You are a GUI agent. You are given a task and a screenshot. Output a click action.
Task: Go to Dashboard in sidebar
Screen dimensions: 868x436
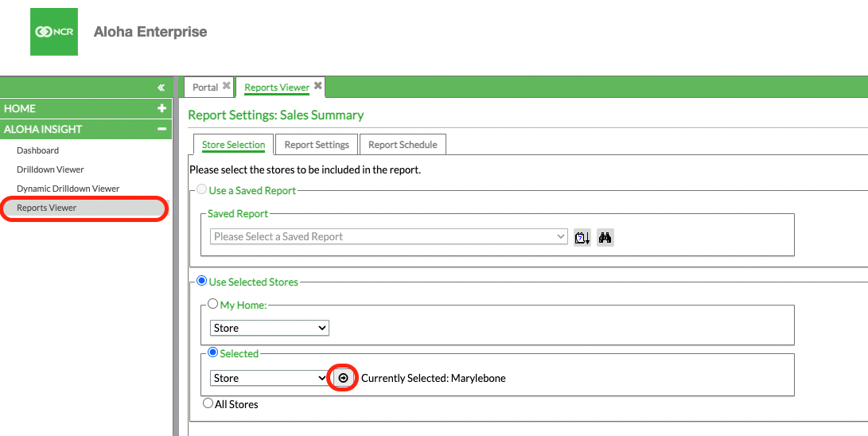37,150
